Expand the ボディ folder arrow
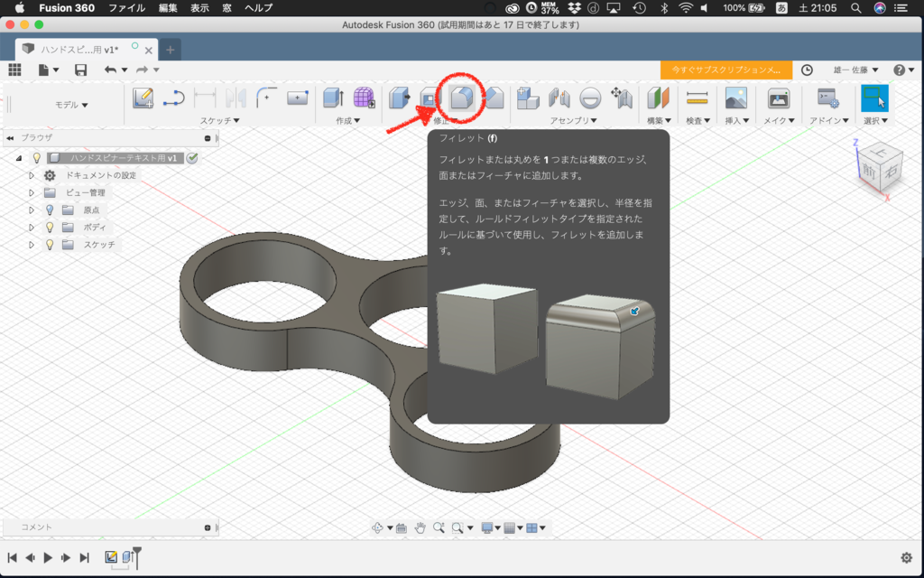Viewport: 924px width, 578px height. coord(32,227)
